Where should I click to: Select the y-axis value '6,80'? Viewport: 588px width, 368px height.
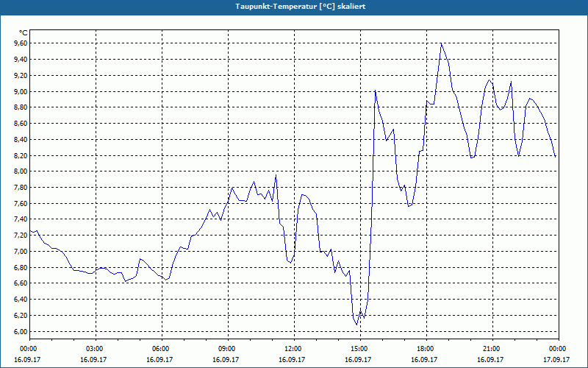point(21,268)
